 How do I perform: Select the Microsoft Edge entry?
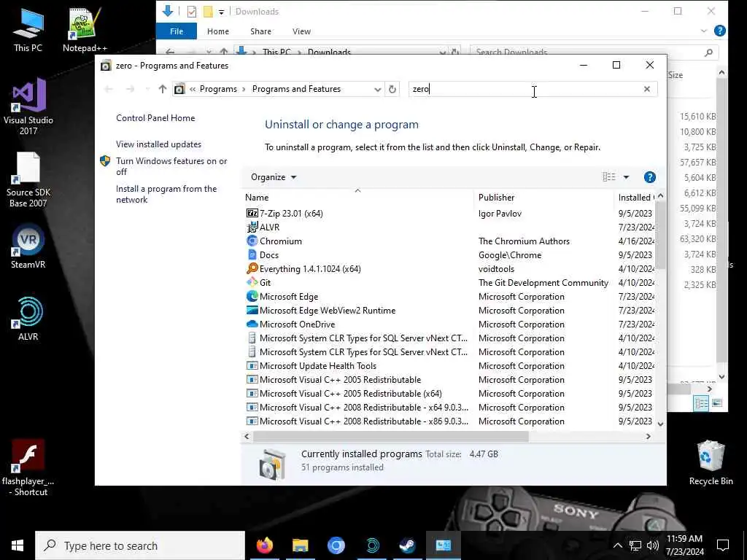tap(282, 297)
